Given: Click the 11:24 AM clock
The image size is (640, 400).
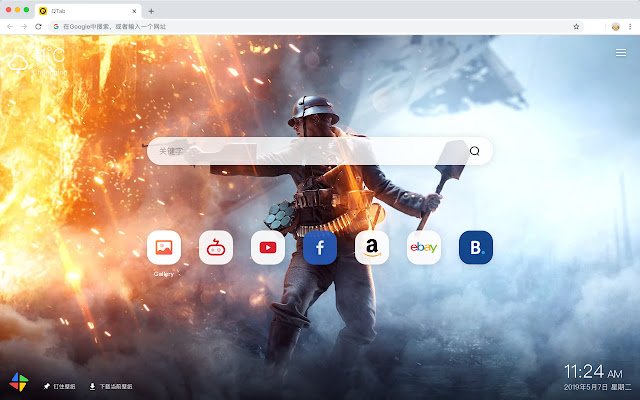Looking at the screenshot, I should tap(593, 372).
